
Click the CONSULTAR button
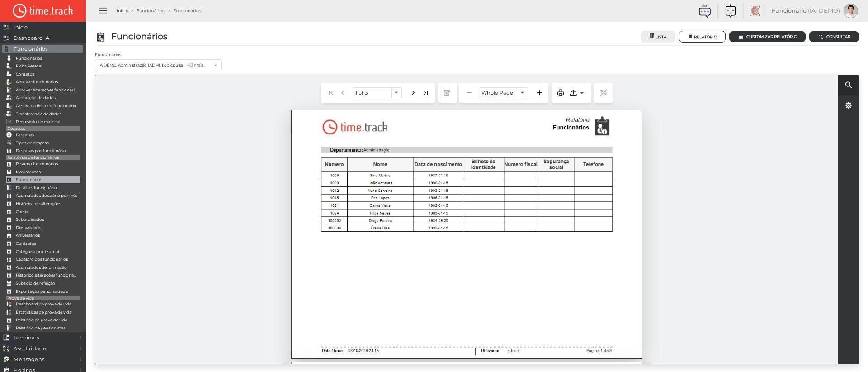[x=834, y=37]
